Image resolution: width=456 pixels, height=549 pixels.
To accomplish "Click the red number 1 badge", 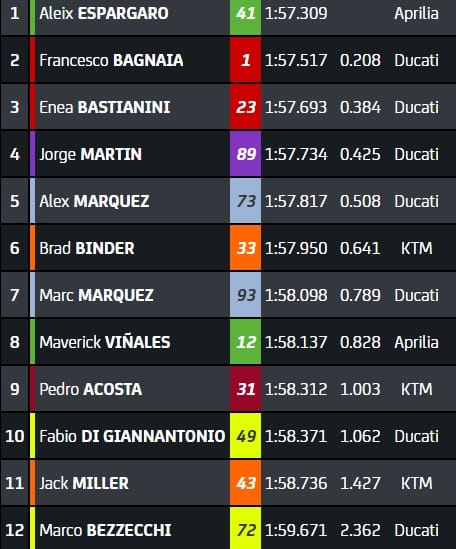I will [x=245, y=60].
